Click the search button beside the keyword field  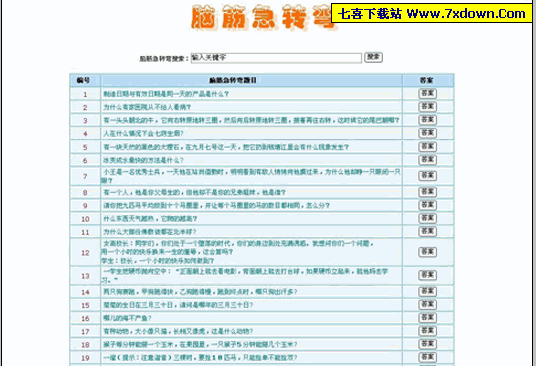[373, 57]
